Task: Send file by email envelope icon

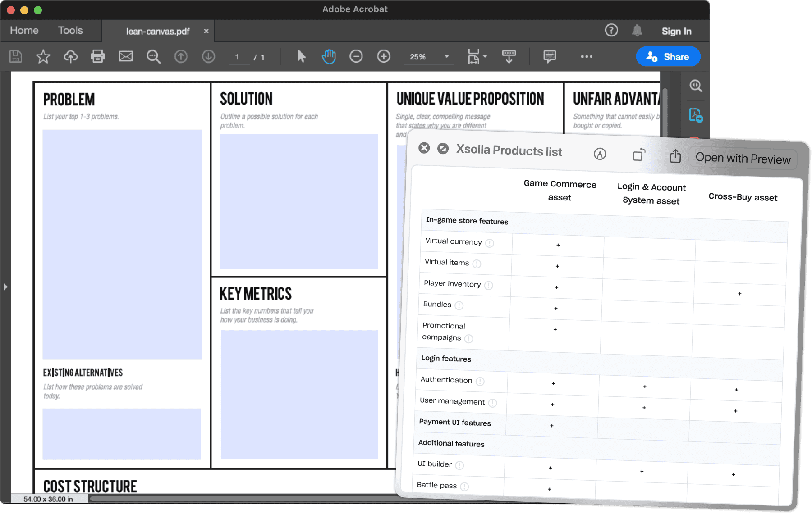Action: click(126, 56)
